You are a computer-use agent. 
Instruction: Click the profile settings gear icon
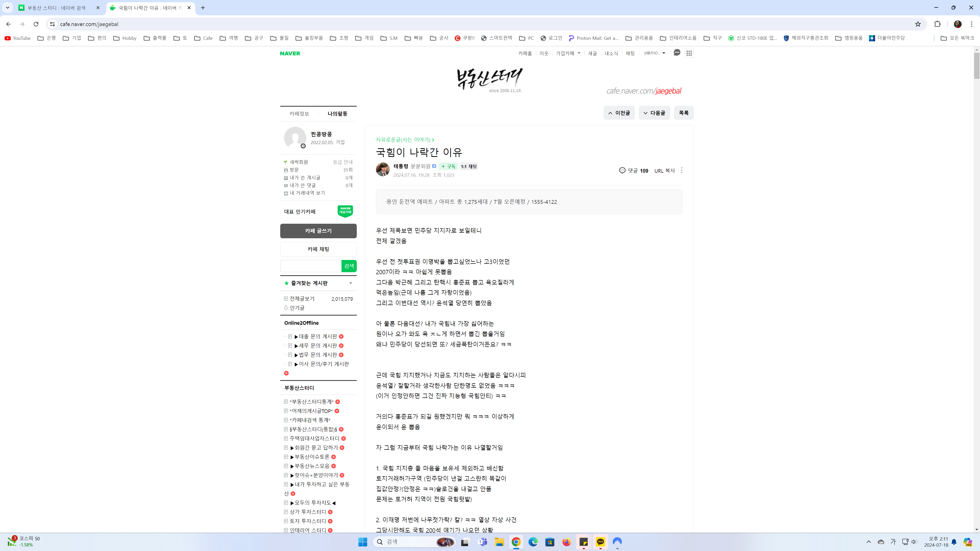point(303,146)
